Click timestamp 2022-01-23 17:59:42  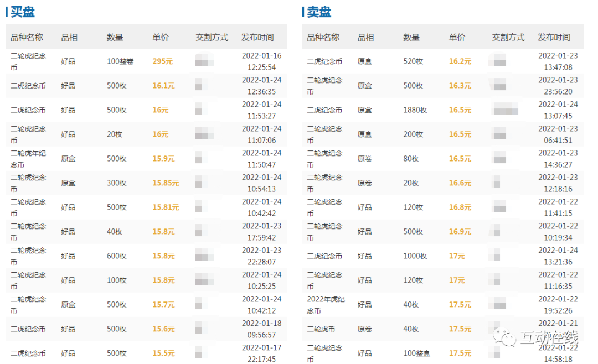[x=261, y=232]
